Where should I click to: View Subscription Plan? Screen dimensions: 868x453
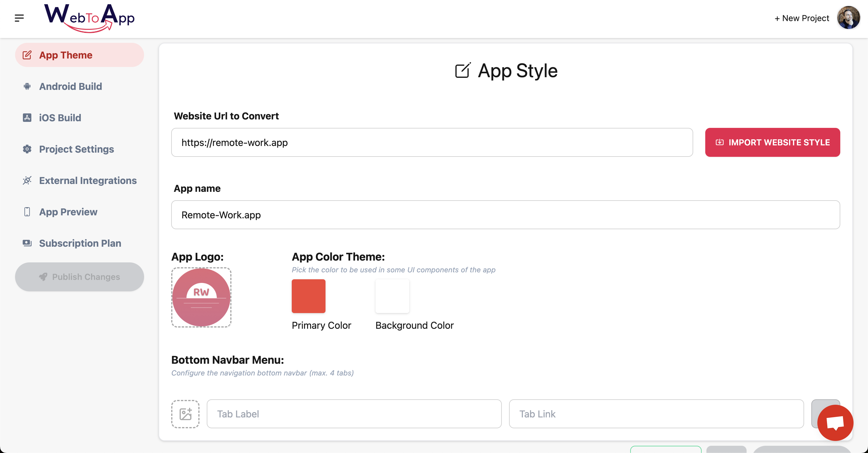[80, 243]
